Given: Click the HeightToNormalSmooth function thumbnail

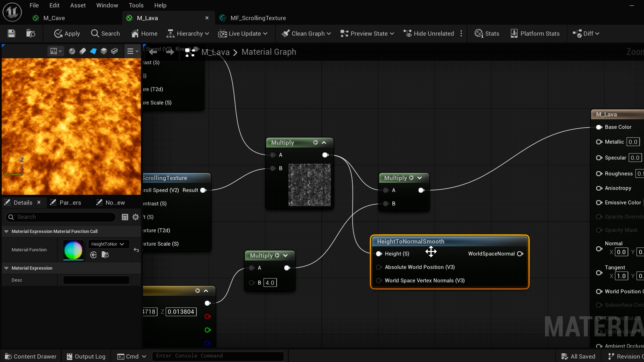Looking at the screenshot, I should coord(73,250).
